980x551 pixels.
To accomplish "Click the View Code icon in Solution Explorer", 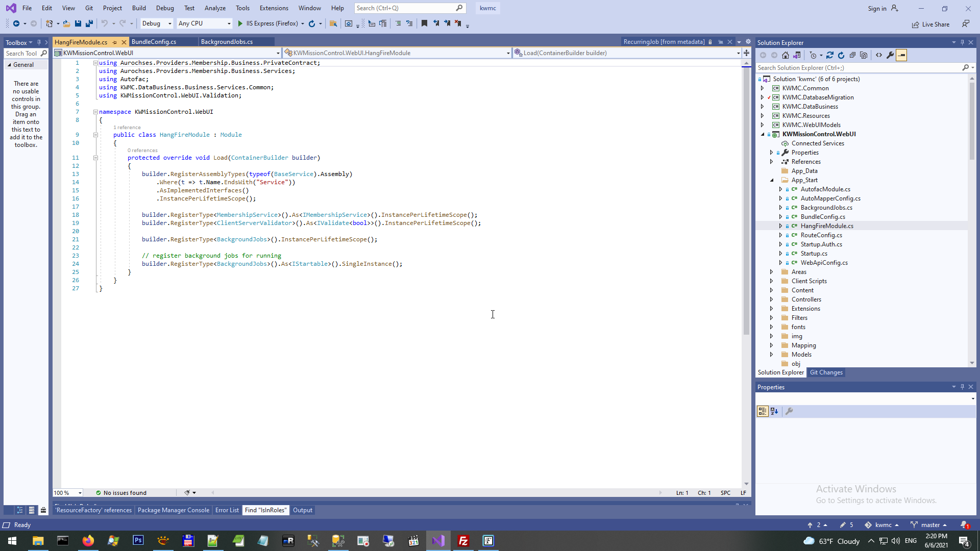I will coord(879,55).
